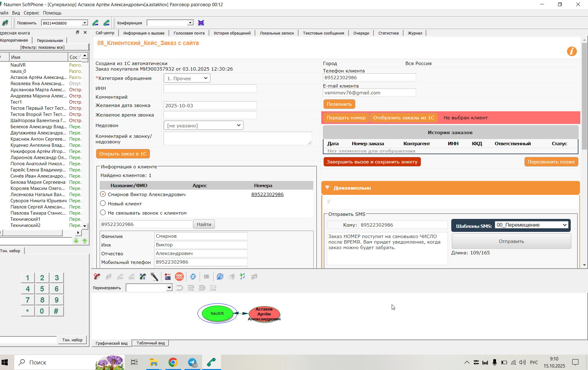Open the Недозвон dropdown
This screenshot has height=370, width=588.
pyautogui.click(x=203, y=125)
